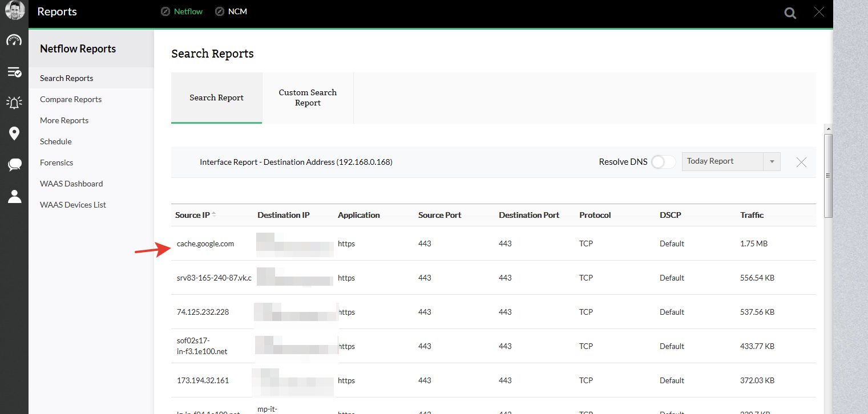Click source IP 74.125.232.228
This screenshot has height=414, width=868.
pyautogui.click(x=203, y=312)
